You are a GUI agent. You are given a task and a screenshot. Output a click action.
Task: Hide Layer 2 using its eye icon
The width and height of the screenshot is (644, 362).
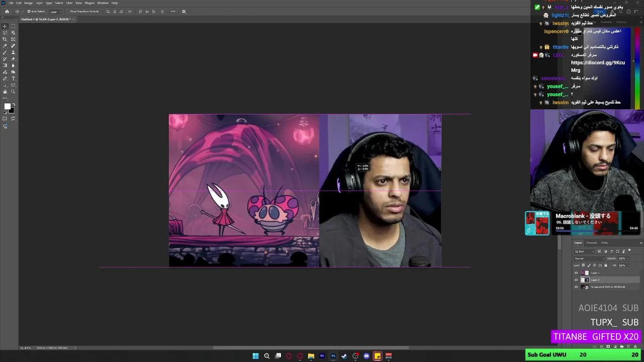pos(576,280)
